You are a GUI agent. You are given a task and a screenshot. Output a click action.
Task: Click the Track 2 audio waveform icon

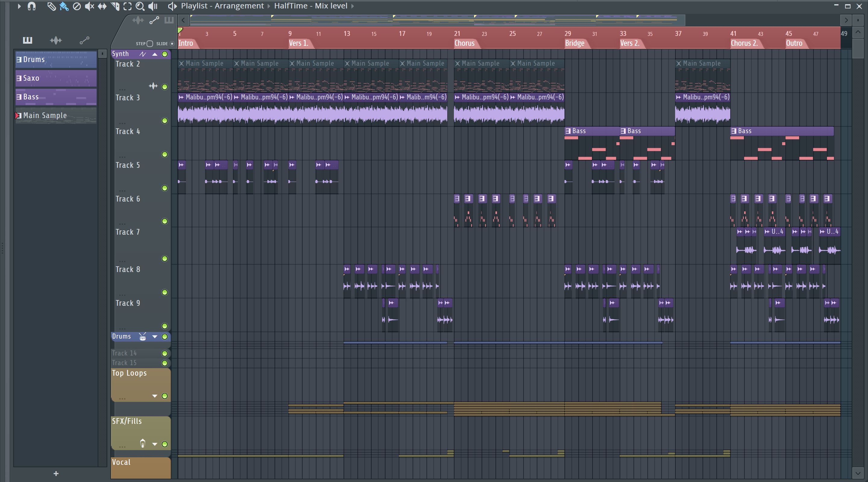pyautogui.click(x=153, y=86)
